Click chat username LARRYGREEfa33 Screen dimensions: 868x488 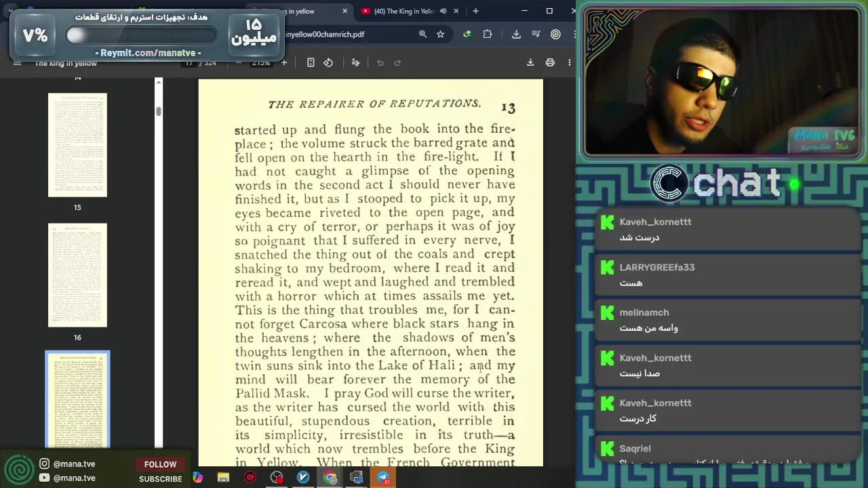[657, 267]
